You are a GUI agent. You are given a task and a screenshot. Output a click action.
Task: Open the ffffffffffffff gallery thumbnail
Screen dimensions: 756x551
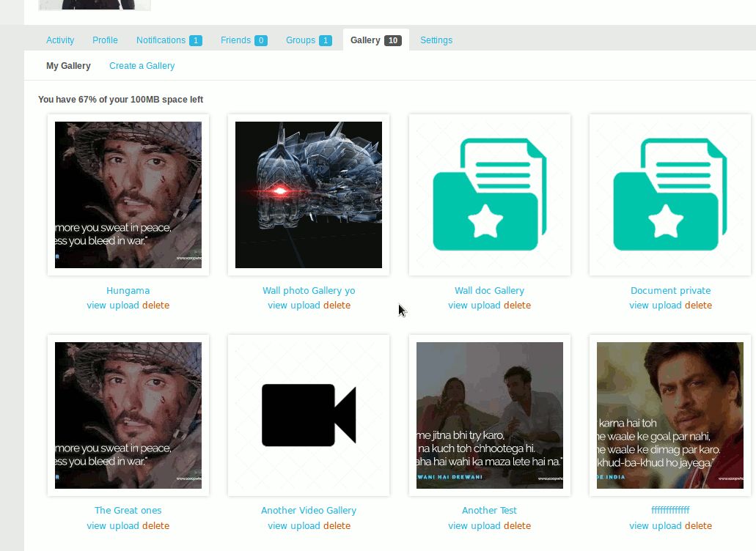coord(670,415)
